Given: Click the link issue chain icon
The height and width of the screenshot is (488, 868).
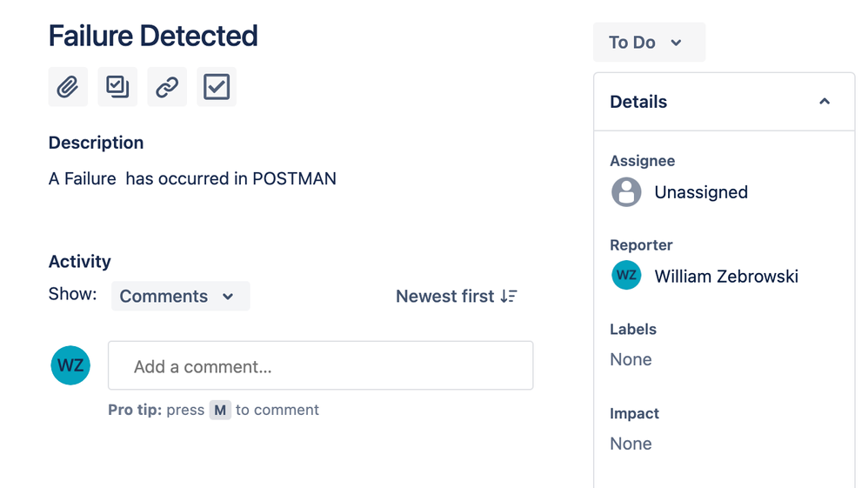Looking at the screenshot, I should click(167, 87).
